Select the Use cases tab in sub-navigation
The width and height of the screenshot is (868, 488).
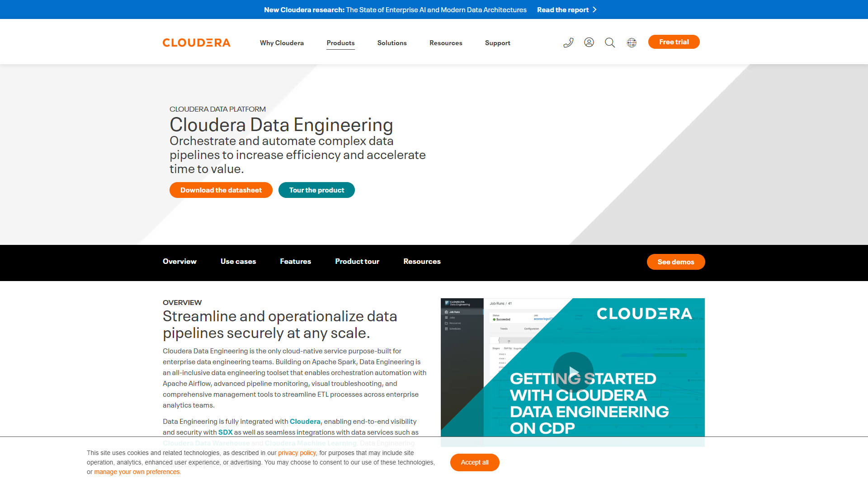[x=237, y=261]
